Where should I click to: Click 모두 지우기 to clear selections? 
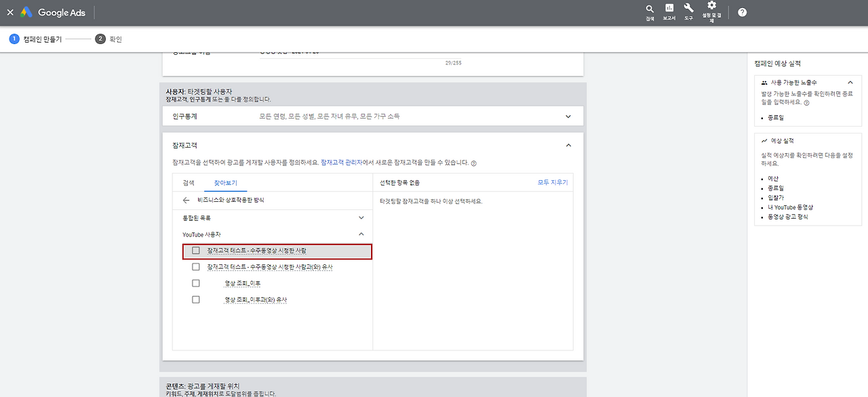tap(553, 183)
